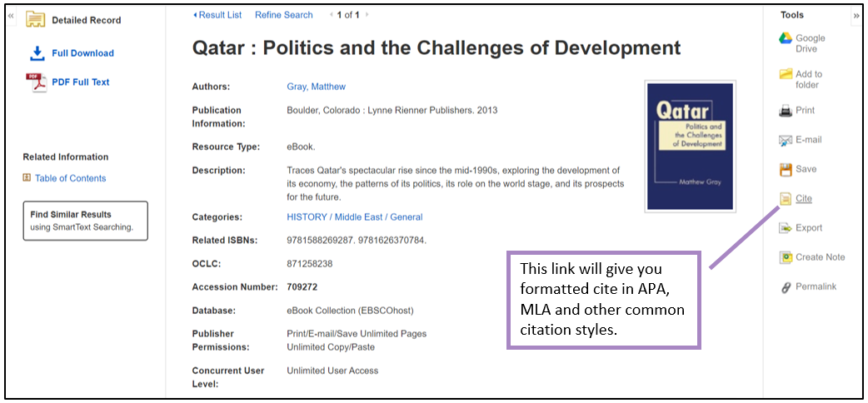Open author link Gray, Matthew
Viewport: 868px width, 403px height.
tap(316, 87)
